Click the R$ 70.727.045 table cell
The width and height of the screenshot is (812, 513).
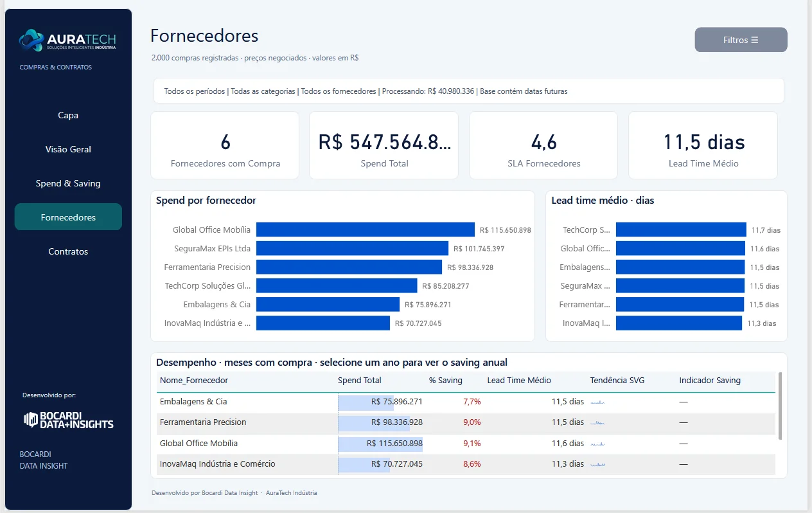[x=397, y=464]
